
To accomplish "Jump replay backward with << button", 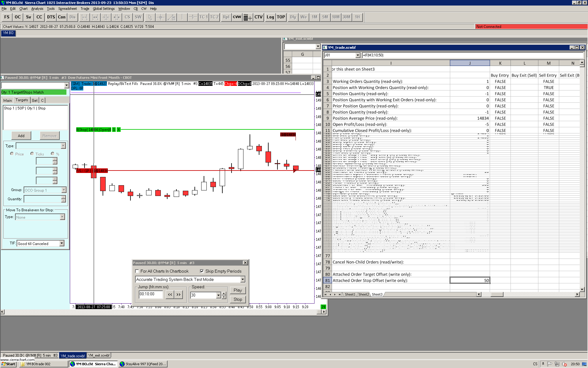I will coord(170,294).
